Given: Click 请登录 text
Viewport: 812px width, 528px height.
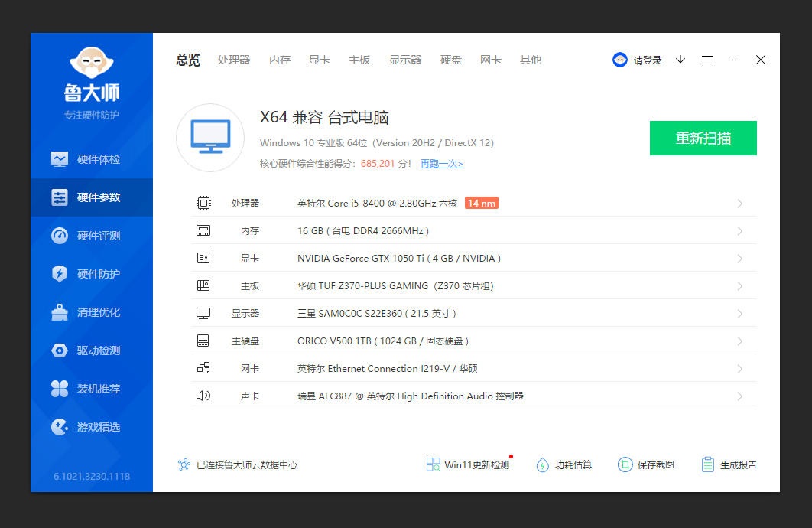Looking at the screenshot, I should coord(648,60).
